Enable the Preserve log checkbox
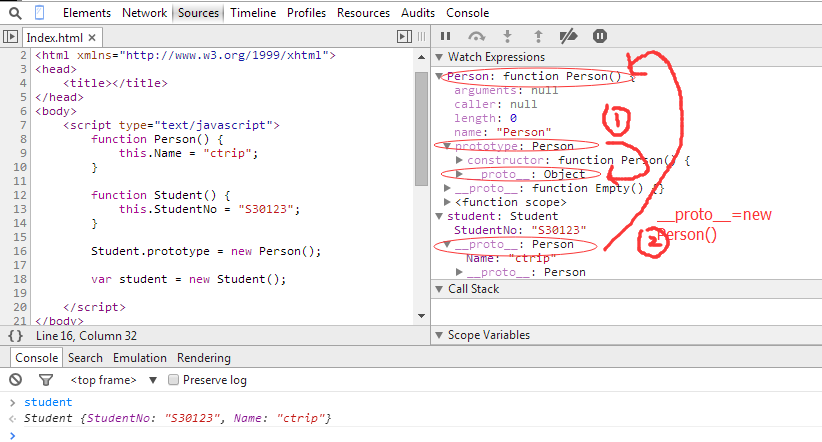Image resolution: width=822 pixels, height=442 pixels. [x=174, y=380]
